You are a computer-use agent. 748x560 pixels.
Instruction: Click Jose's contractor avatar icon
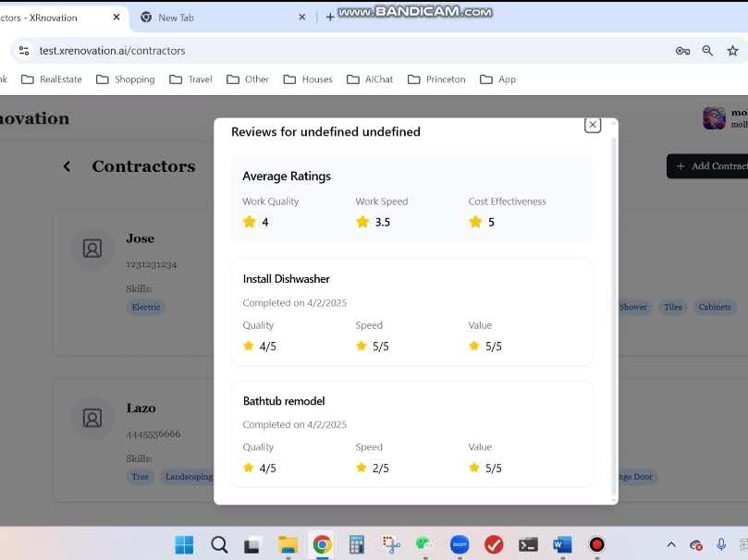(x=92, y=248)
